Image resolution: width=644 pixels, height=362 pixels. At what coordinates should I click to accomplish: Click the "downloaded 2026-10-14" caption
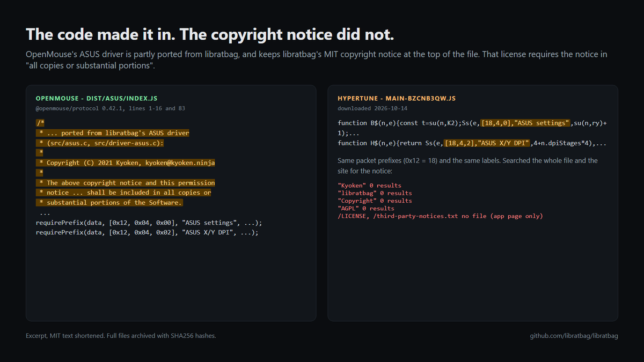(371, 108)
